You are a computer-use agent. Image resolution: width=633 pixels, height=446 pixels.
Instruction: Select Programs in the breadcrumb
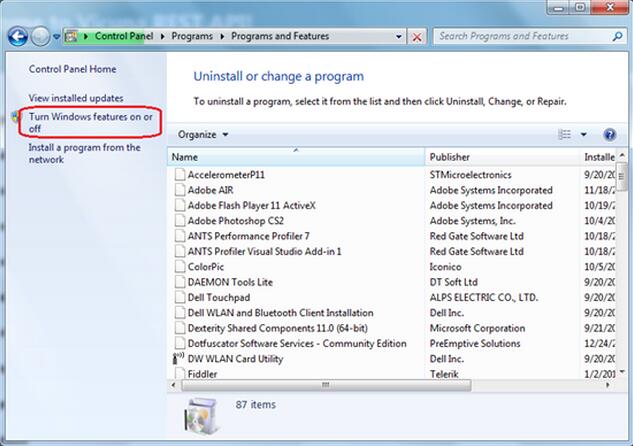click(x=192, y=36)
